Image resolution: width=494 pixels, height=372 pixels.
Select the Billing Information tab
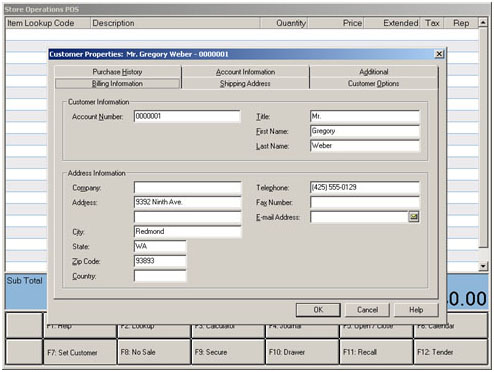(x=117, y=83)
